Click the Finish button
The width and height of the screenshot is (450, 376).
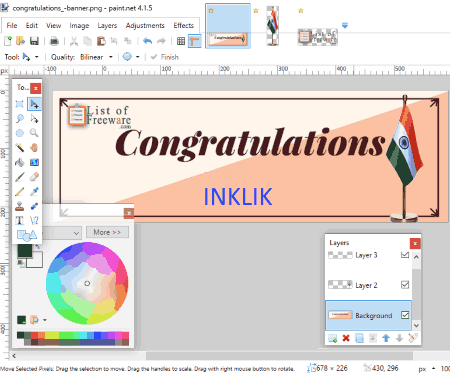pos(165,57)
